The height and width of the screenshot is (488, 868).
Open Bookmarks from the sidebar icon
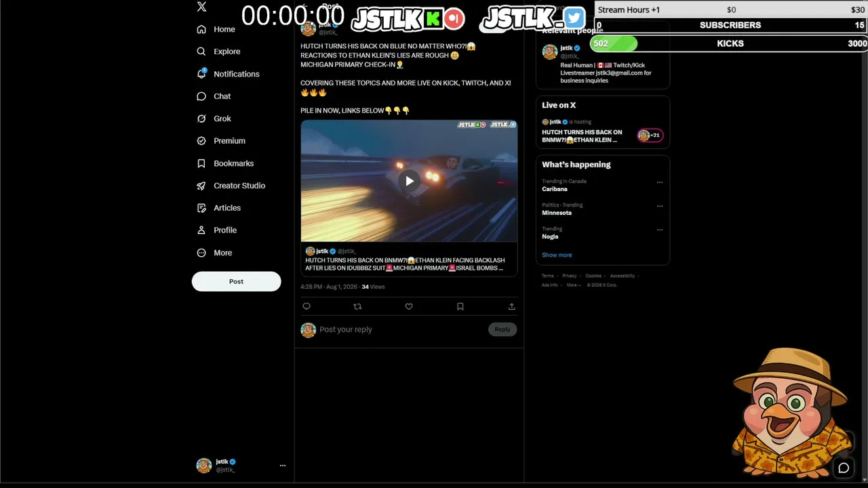coord(201,163)
